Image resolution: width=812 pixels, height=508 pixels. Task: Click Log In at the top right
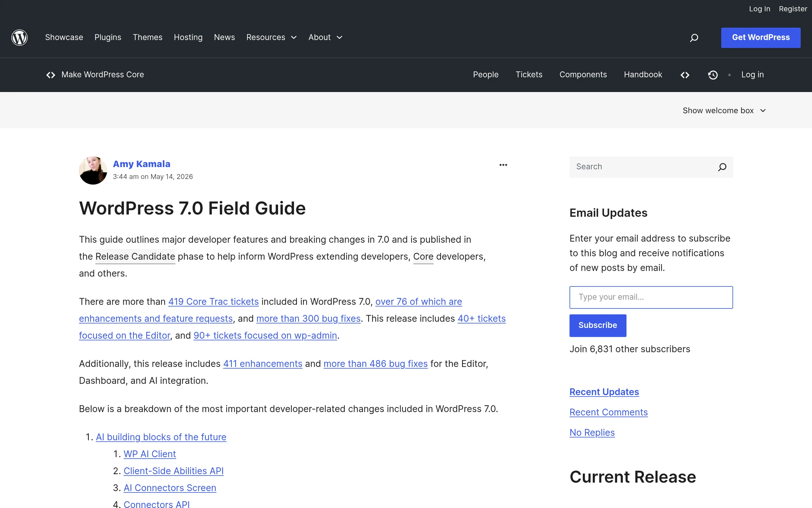759,9
